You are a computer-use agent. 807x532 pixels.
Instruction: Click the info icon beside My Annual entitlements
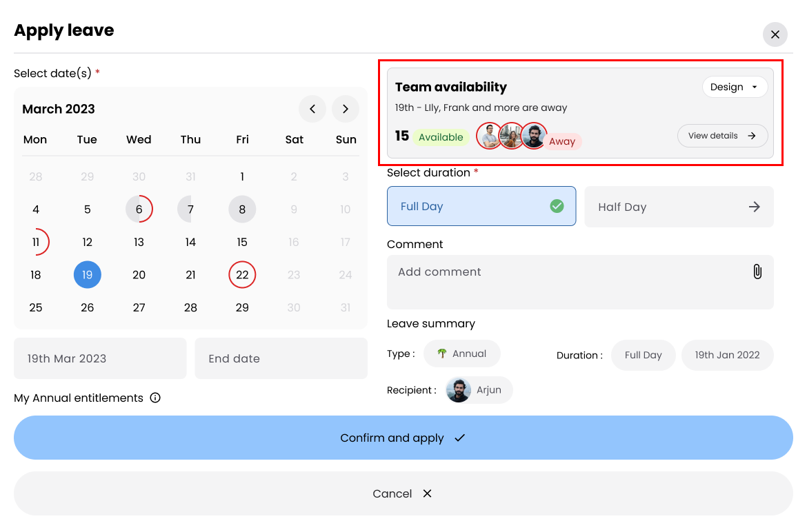[156, 398]
